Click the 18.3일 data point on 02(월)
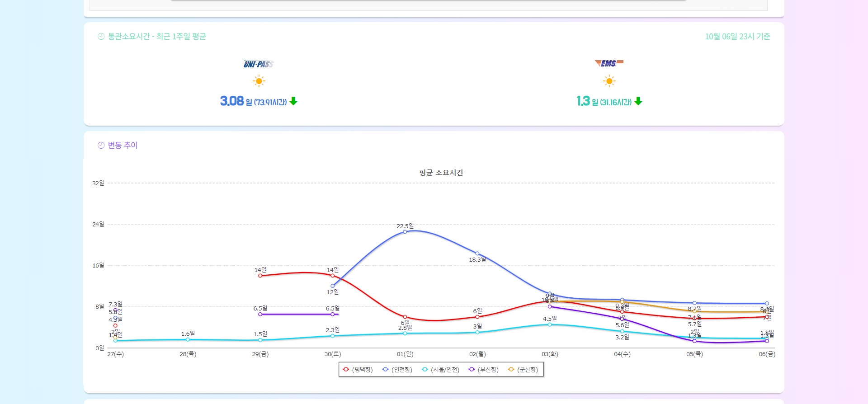The image size is (868, 404). [477, 254]
